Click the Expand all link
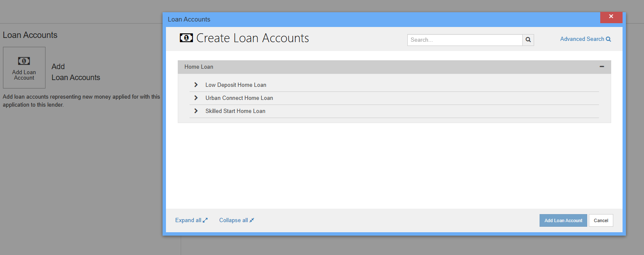The image size is (644, 255). click(188, 220)
